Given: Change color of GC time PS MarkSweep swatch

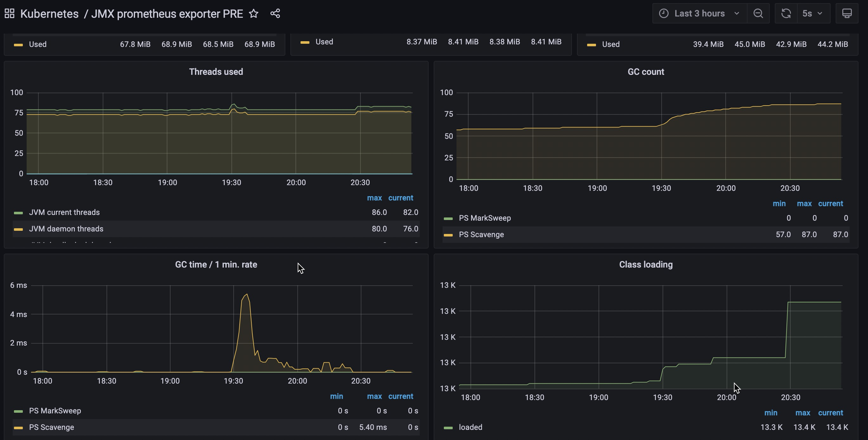Looking at the screenshot, I should pyautogui.click(x=18, y=411).
